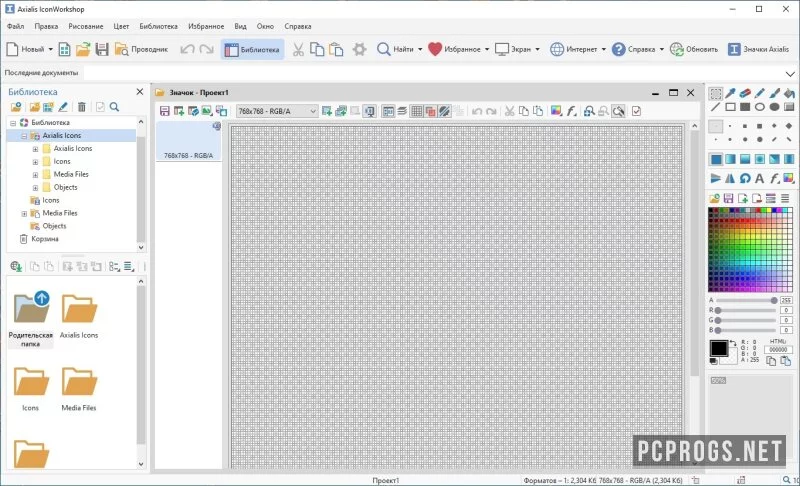Toggle the format list panel button
Viewport: 800px width, 486px height.
pos(388,111)
